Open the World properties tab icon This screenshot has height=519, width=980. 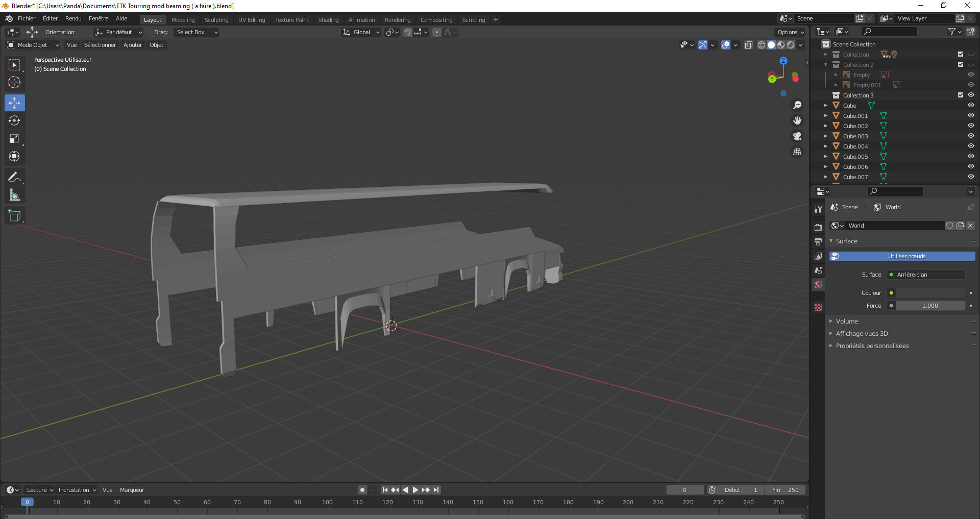(x=818, y=285)
